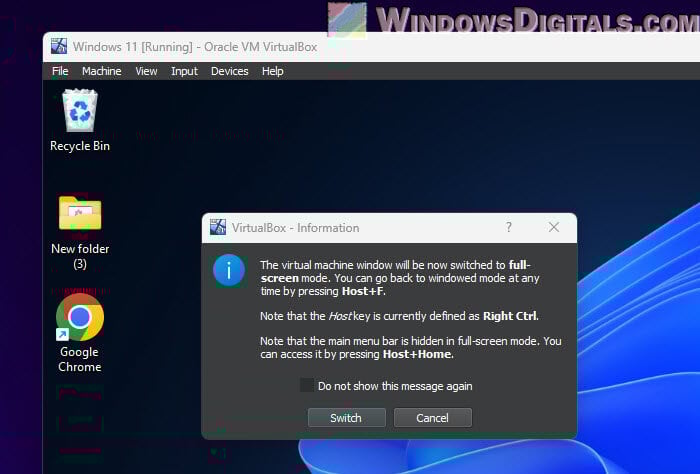Click the 'New folder (3)' label text

(x=80, y=256)
